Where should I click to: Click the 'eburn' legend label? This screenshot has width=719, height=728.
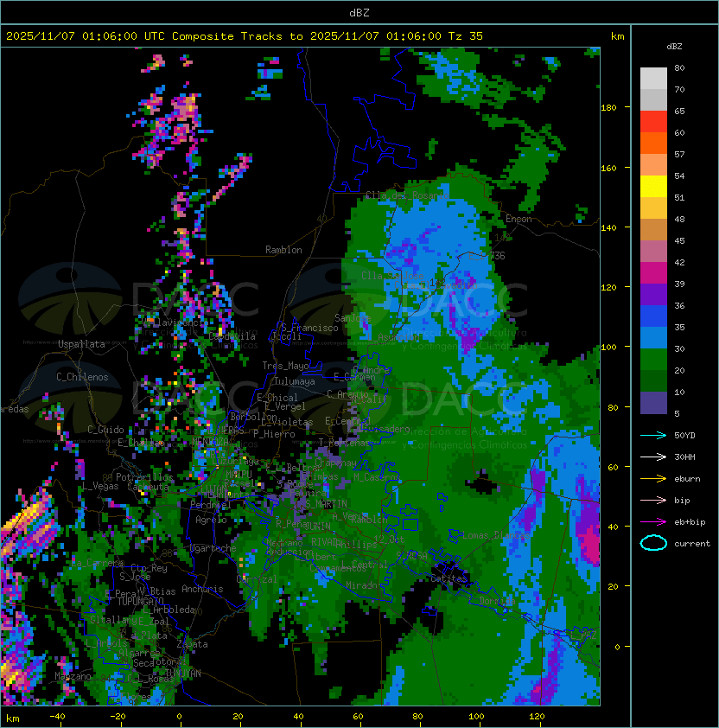pos(687,479)
